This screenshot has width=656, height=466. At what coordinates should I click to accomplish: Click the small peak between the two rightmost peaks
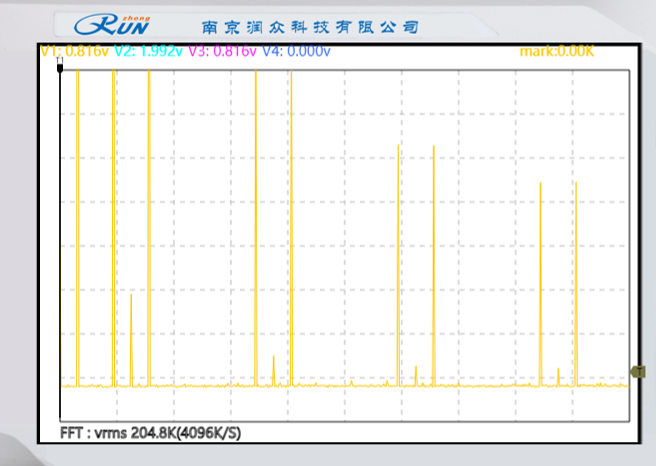558,376
